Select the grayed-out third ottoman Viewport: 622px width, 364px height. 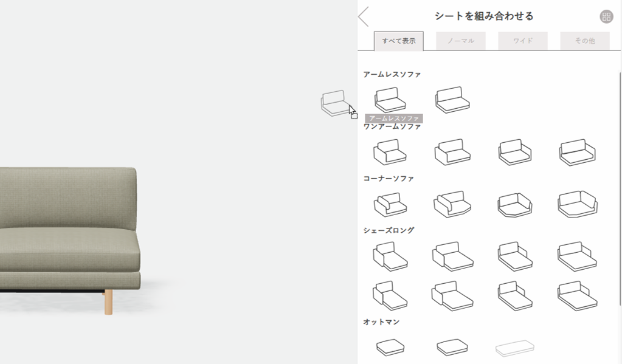coord(514,348)
